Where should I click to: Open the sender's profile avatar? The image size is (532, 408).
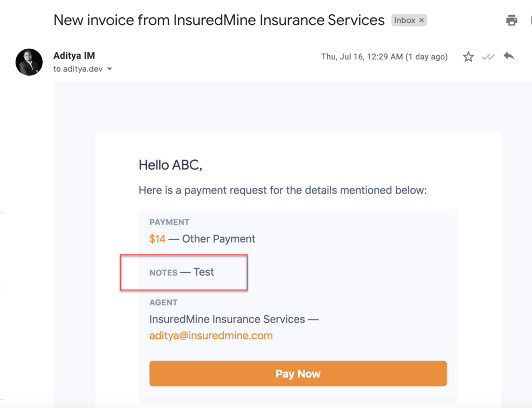pos(29,62)
